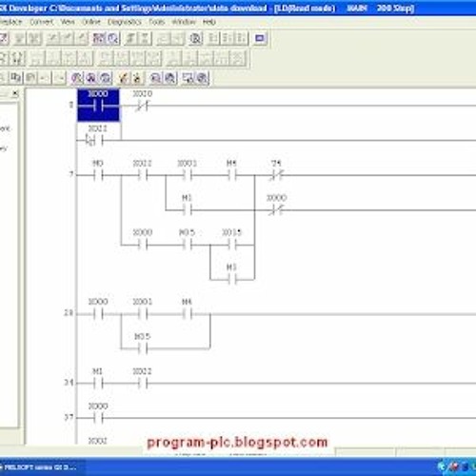
Task: Click the second orange icon in third toolbar row
Action: click(x=137, y=77)
